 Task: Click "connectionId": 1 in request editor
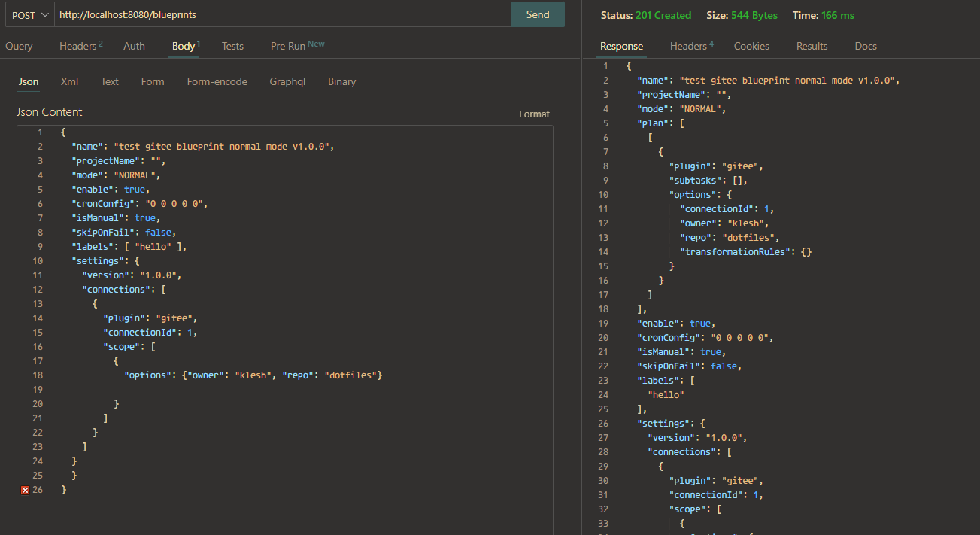pyautogui.click(x=150, y=333)
